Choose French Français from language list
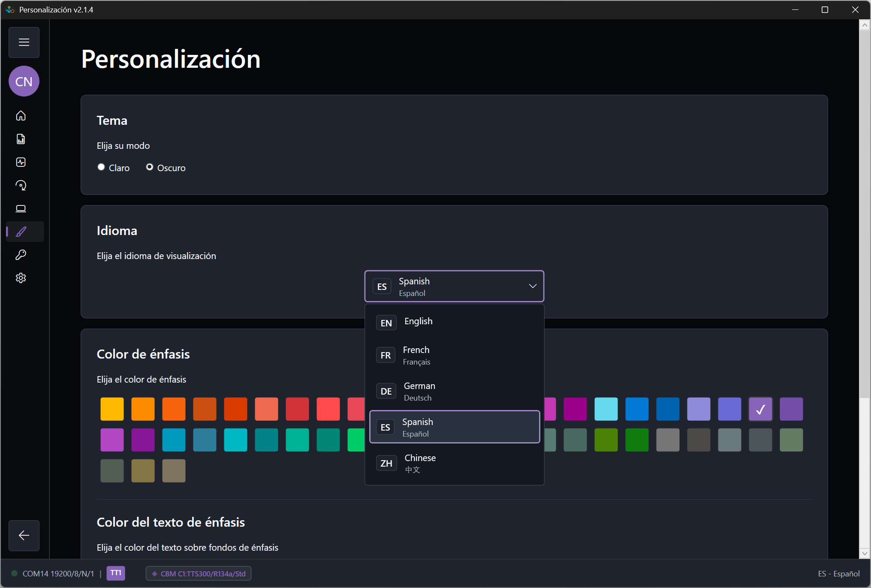Image resolution: width=871 pixels, height=588 pixels. click(x=454, y=355)
